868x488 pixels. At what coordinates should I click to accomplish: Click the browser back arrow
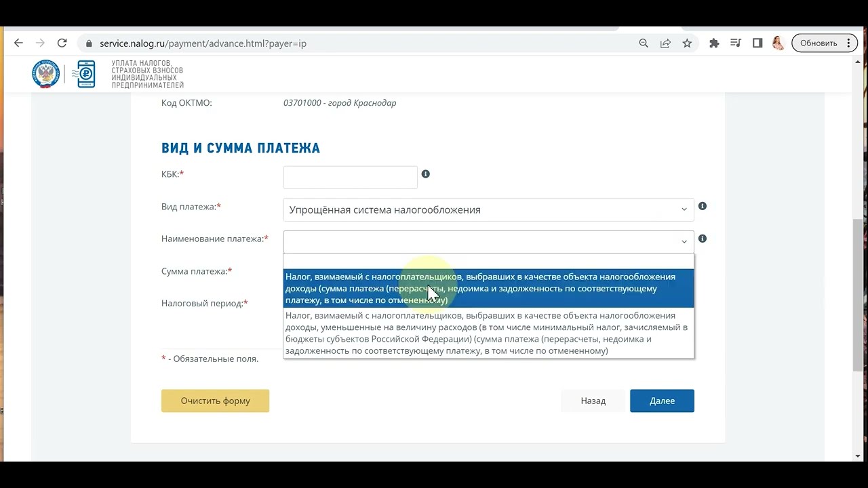pos(18,43)
